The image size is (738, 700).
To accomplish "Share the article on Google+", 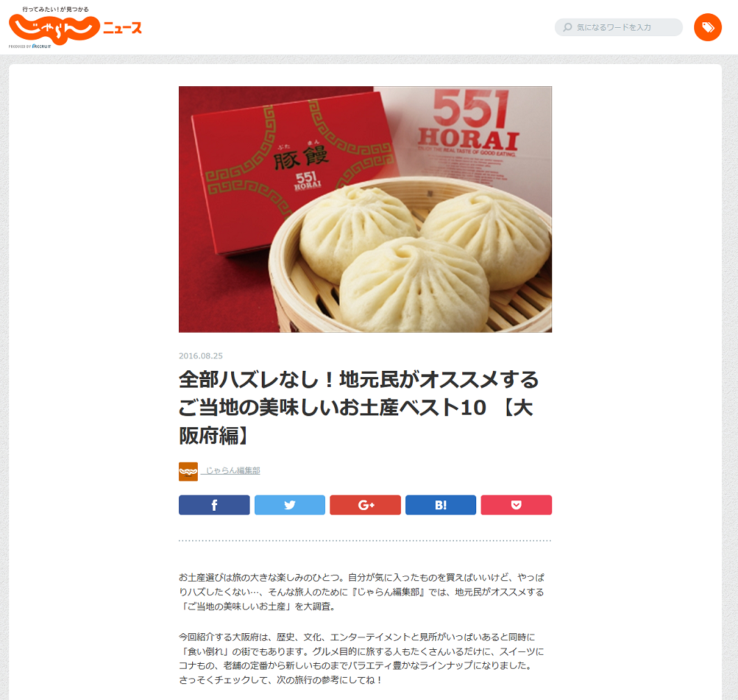I will 366,504.
